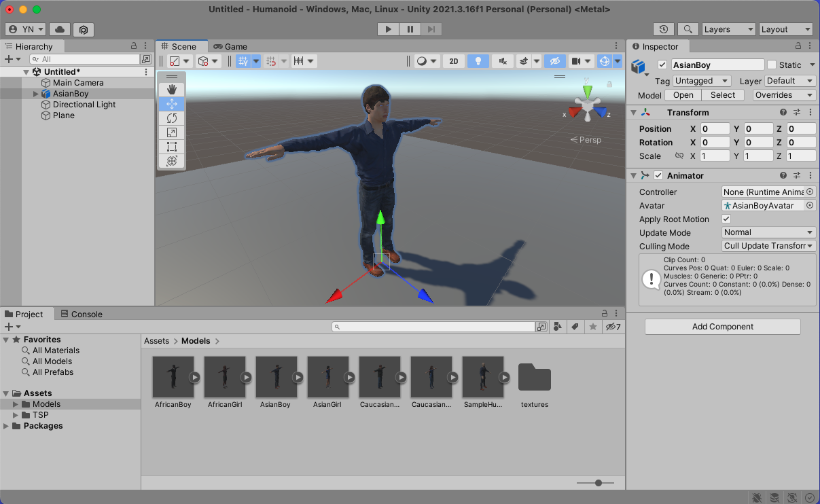Screen dimensions: 820x504
Task: Toggle scene lighting bulb icon
Action: coord(478,61)
